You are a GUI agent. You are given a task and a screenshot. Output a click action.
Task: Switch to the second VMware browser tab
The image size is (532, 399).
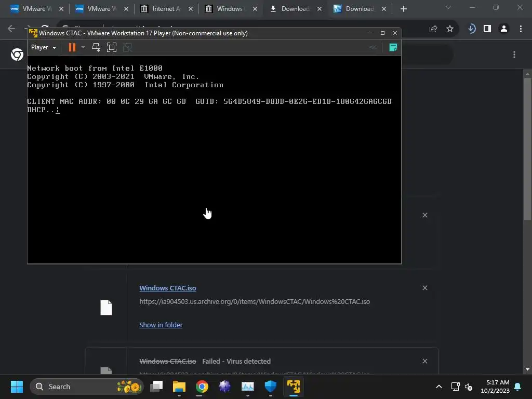(x=97, y=9)
